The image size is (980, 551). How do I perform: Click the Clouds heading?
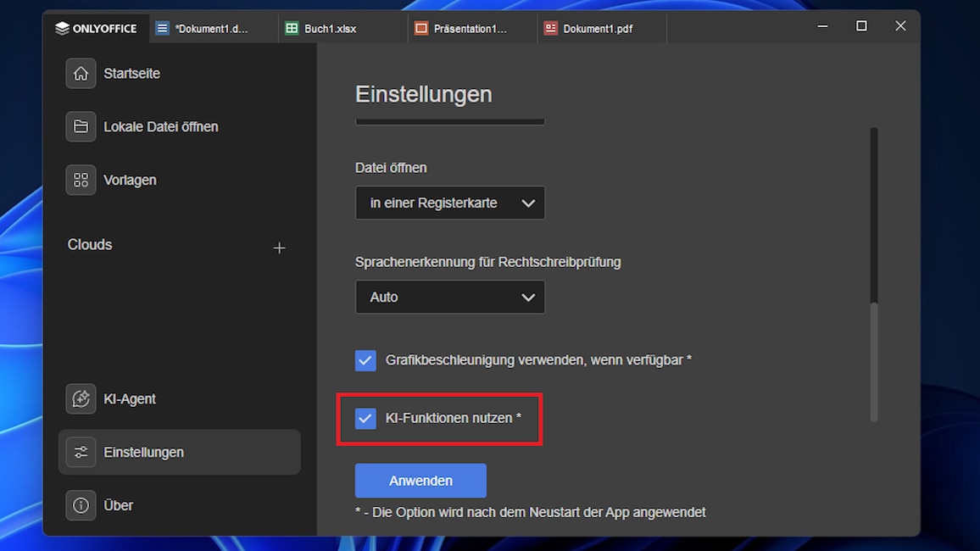coord(90,245)
